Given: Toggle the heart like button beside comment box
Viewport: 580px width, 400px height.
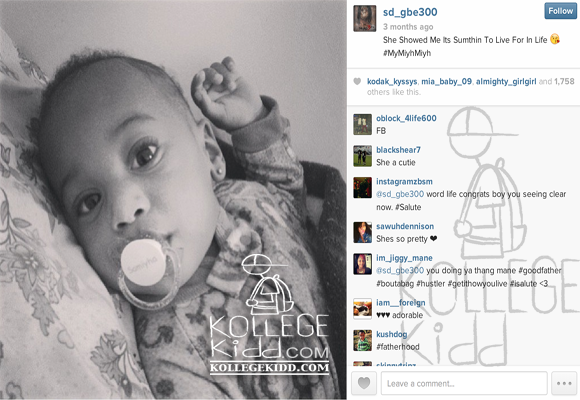Looking at the screenshot, I should coord(364,383).
